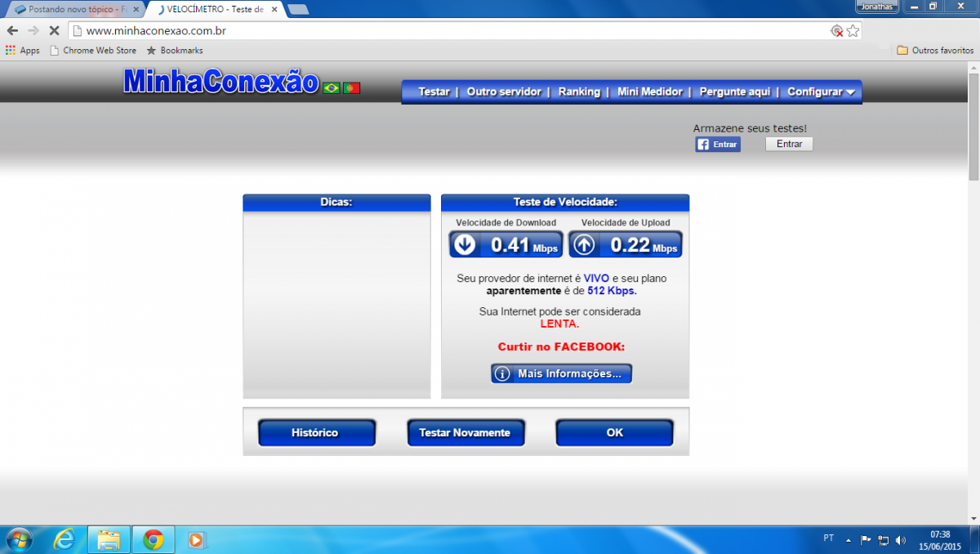Click the page vertical scrollbar thumb
980x554 pixels.
coord(973,126)
